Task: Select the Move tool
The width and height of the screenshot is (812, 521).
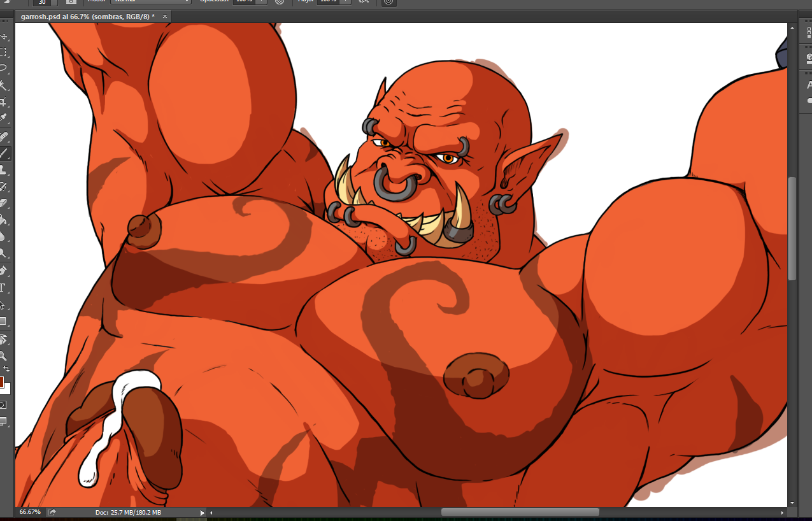Action: tap(4, 37)
